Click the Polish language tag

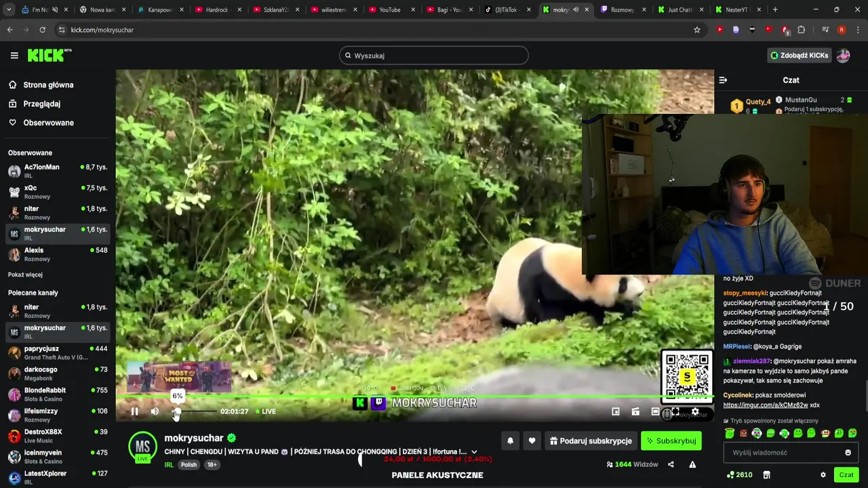coord(189,465)
